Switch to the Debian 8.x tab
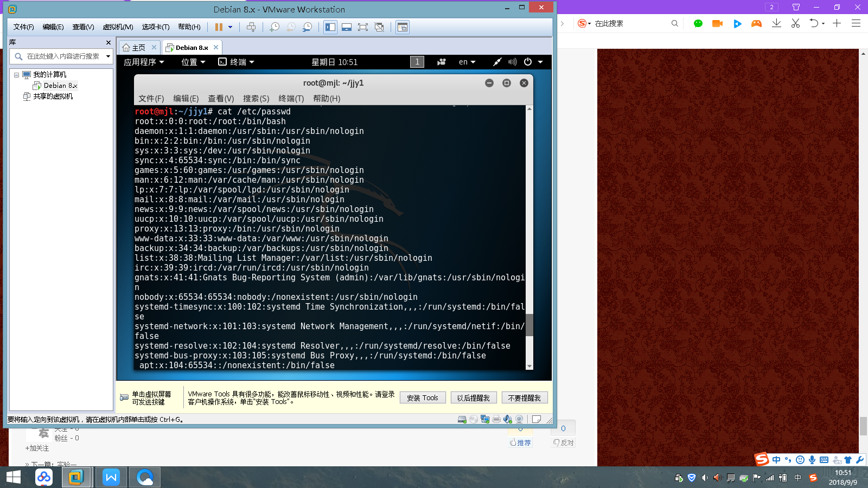The width and height of the screenshot is (868, 488). 192,48
